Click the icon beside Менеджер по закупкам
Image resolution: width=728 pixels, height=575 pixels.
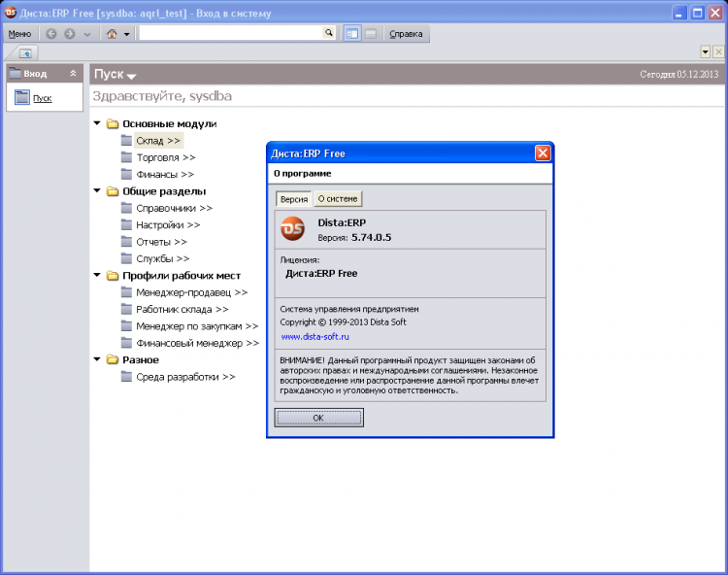point(126,325)
